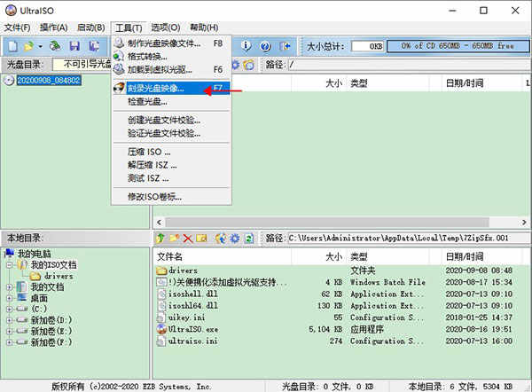
Task: Click the Save As toolbar icon
Action: [x=94, y=46]
